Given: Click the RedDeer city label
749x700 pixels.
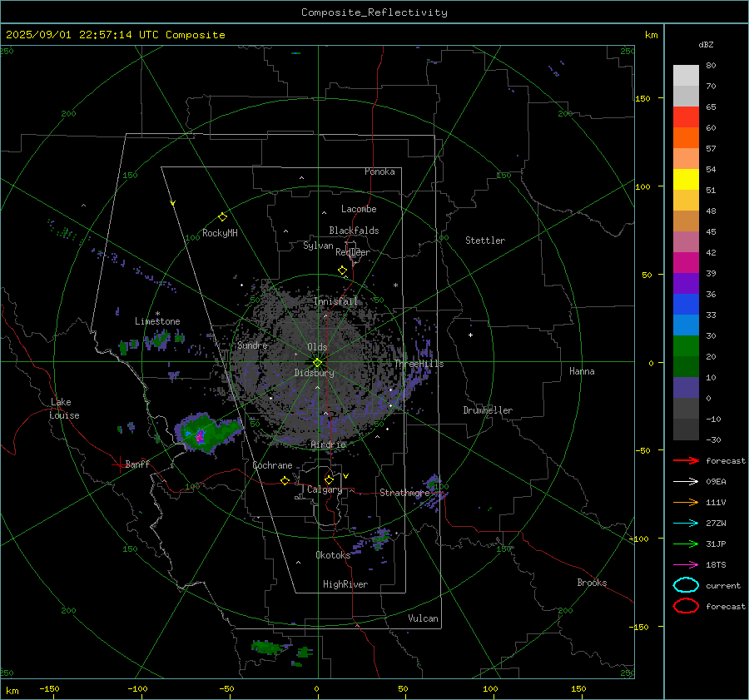Looking at the screenshot, I should (353, 252).
